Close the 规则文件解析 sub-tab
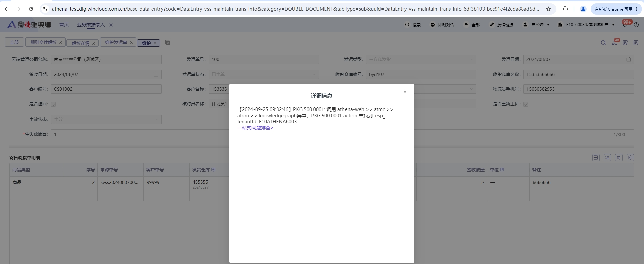Image resolution: width=644 pixels, height=264 pixels. click(x=61, y=42)
